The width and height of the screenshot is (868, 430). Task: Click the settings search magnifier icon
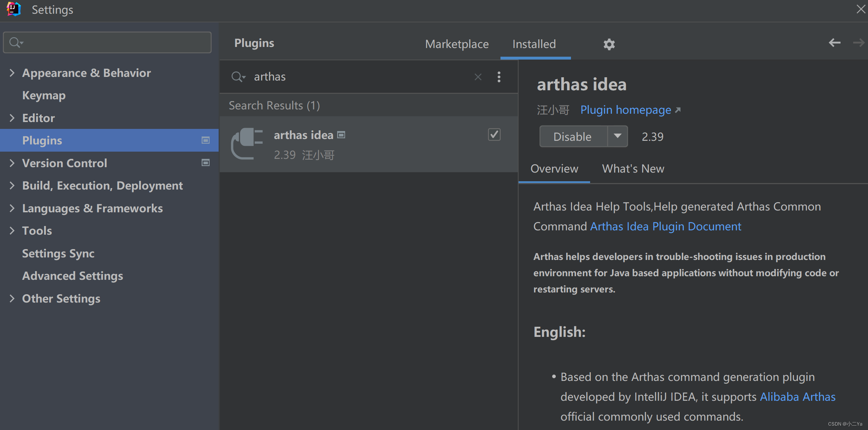click(16, 43)
